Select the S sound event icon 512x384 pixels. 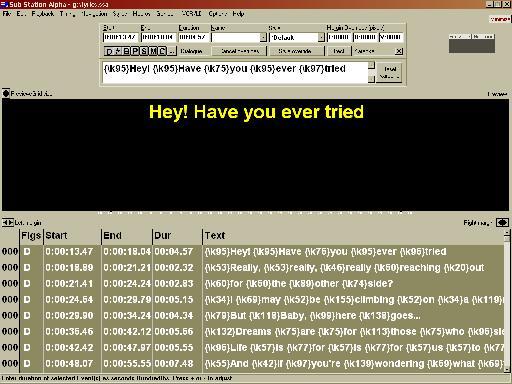point(144,51)
